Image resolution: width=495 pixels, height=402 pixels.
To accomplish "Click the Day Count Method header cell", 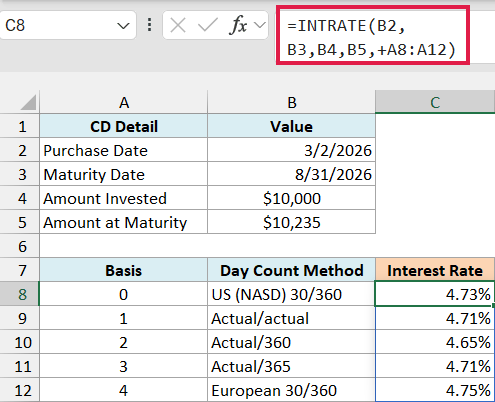I will pos(292,270).
